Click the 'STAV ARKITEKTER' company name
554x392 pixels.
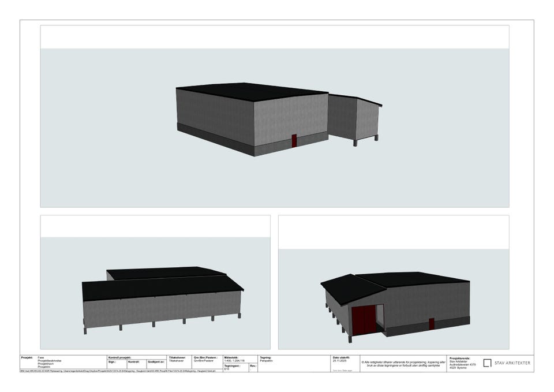pyautogui.click(x=512, y=363)
